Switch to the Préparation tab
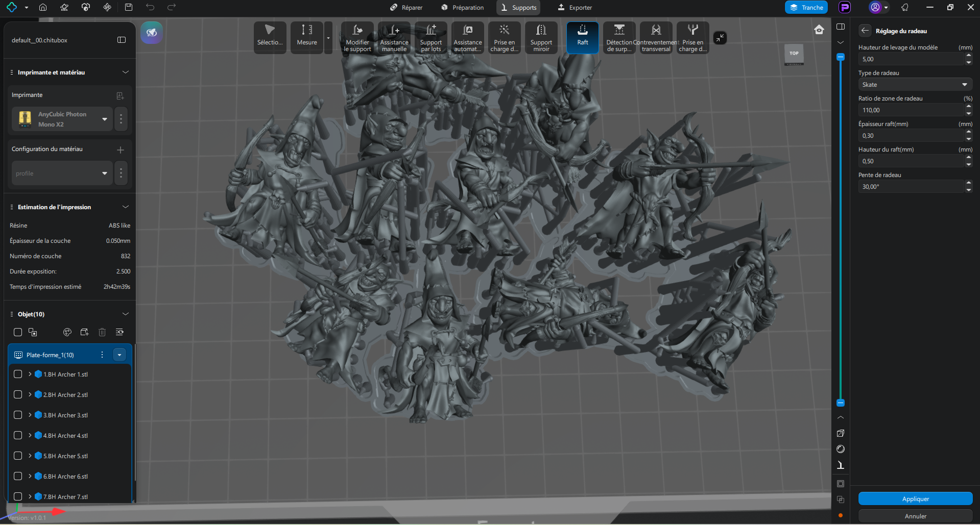The height and width of the screenshot is (525, 980). click(x=463, y=8)
